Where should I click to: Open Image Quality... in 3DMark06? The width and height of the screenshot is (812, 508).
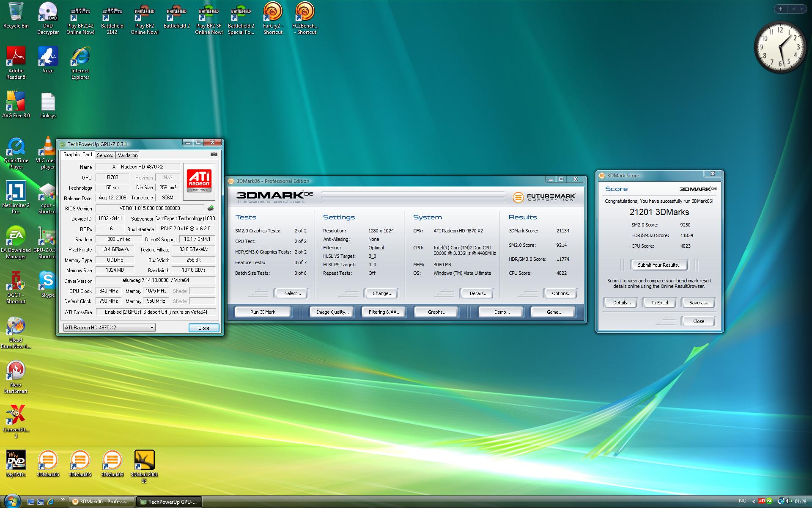(x=333, y=312)
